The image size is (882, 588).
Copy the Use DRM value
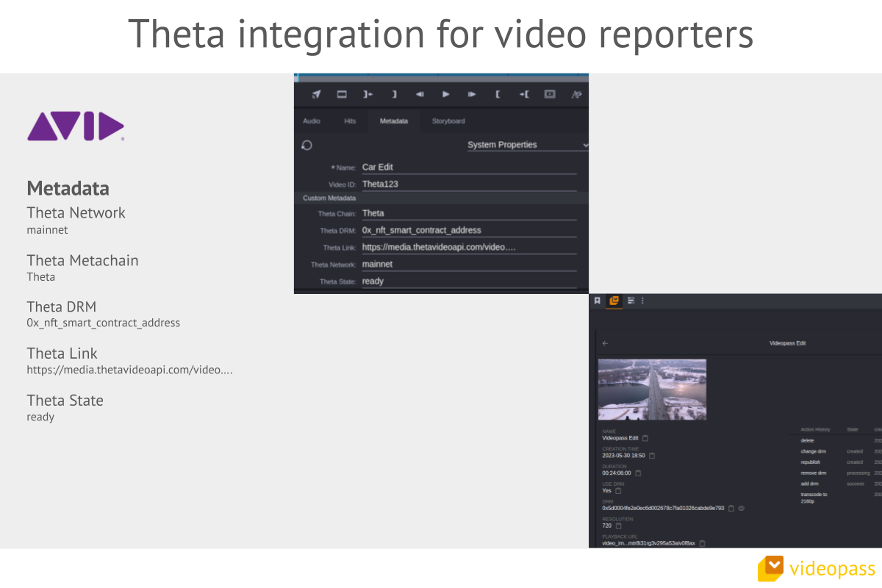[618, 490]
